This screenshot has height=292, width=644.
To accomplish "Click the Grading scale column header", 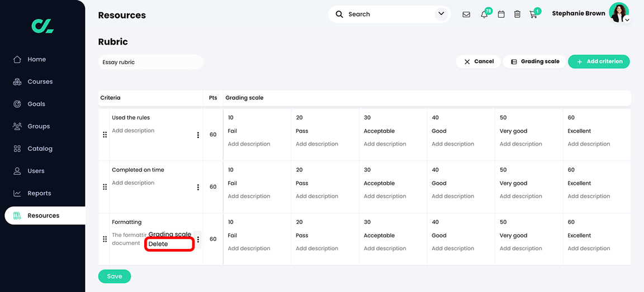I will (x=244, y=98).
